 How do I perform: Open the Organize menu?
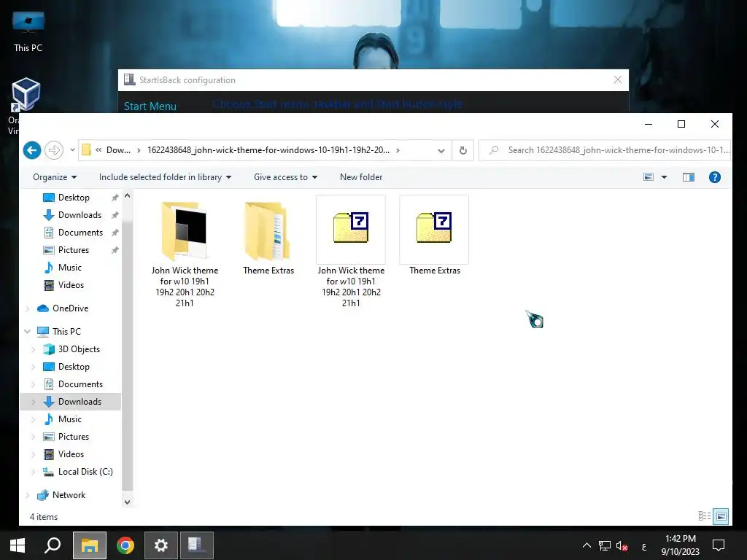[55, 177]
